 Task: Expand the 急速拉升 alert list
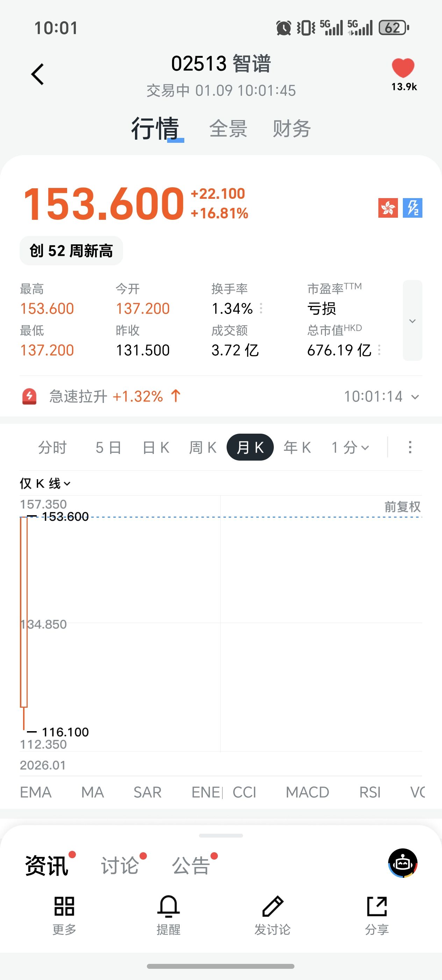pos(415,397)
